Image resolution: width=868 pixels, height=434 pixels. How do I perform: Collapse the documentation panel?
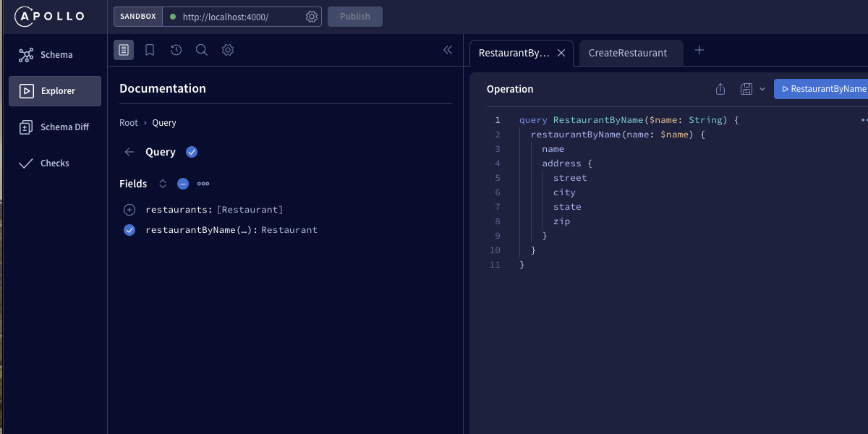(x=447, y=50)
